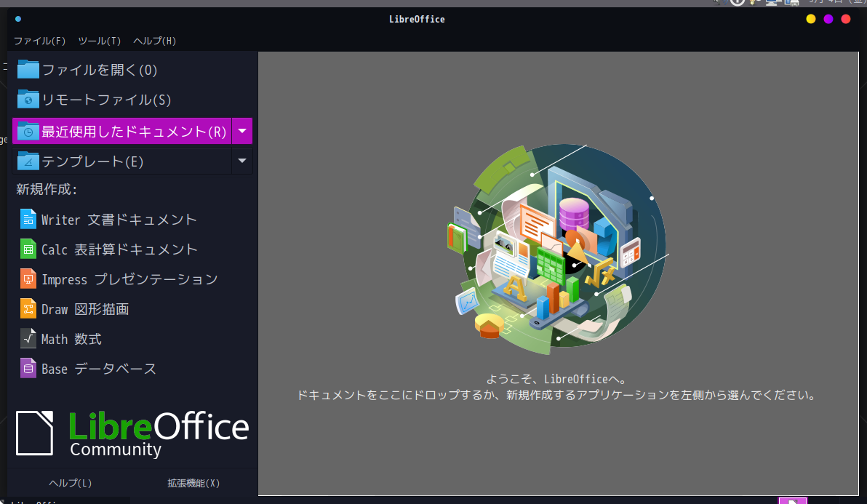The width and height of the screenshot is (867, 504).
Task: Click the blue dot window menu icon
Action: click(x=18, y=19)
